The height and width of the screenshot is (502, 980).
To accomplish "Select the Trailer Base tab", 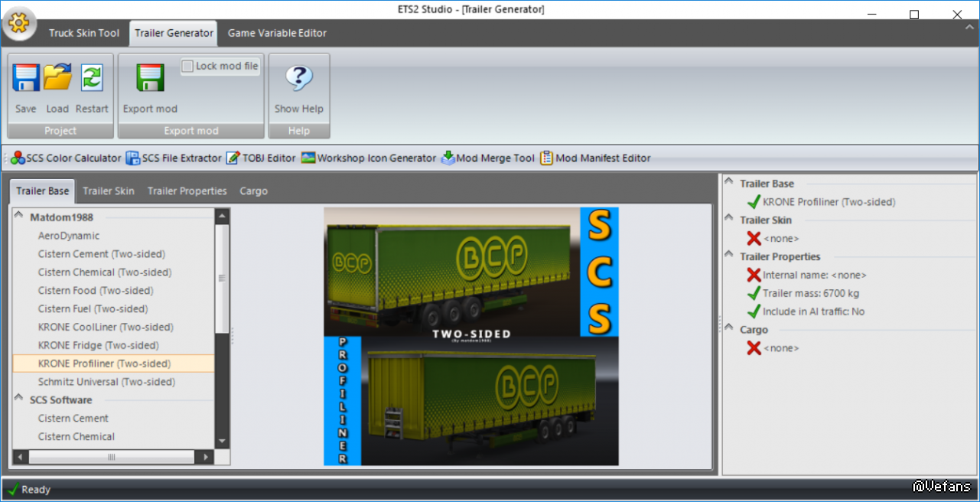I will point(43,191).
